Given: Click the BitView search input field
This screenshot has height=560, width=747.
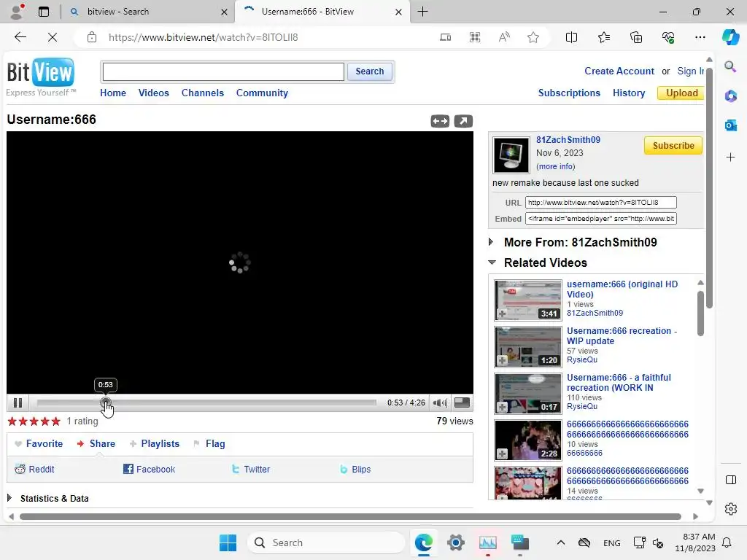Looking at the screenshot, I should [x=223, y=71].
